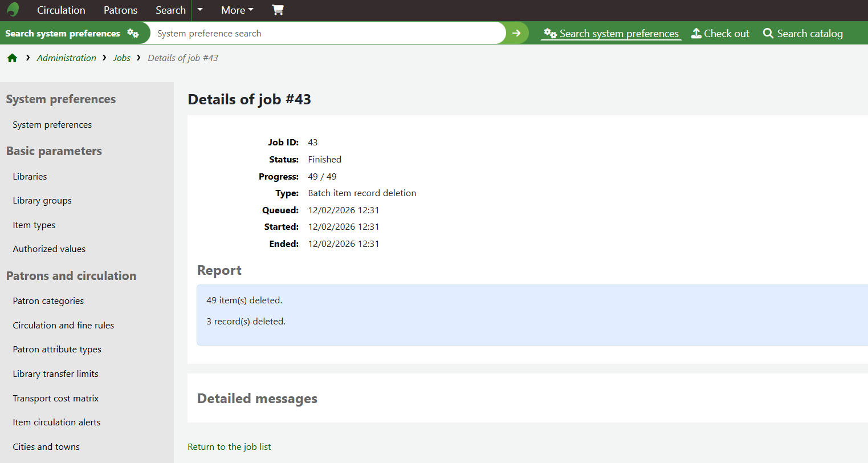The width and height of the screenshot is (868, 463).
Task: Go to Administration breadcrumb link
Action: [66, 58]
